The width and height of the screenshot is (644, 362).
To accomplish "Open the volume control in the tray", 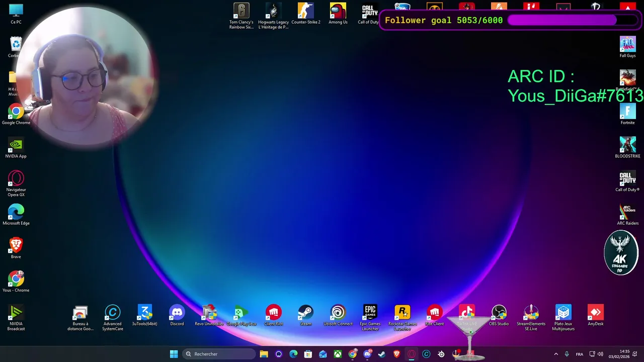I will click(600, 354).
